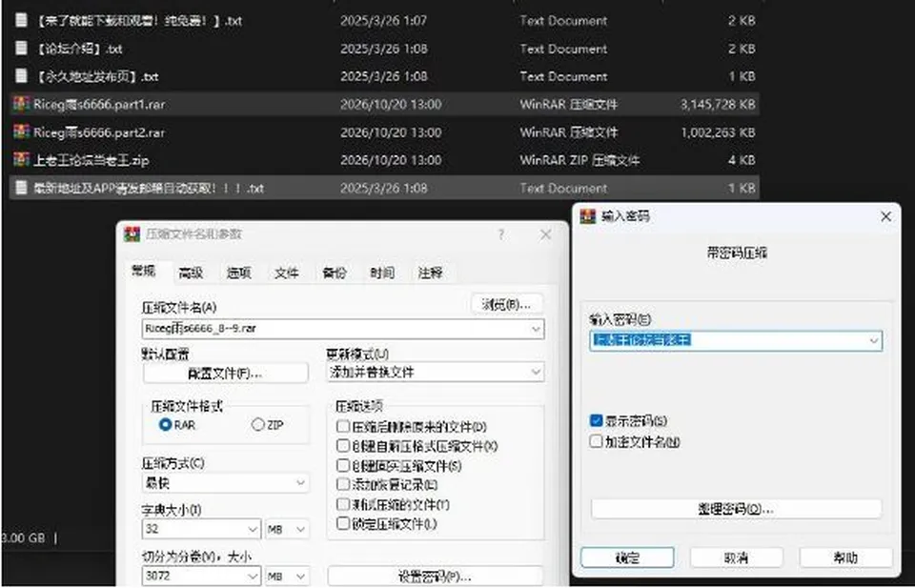
Task: Click 整理密码(O)... button
Action: [x=736, y=509]
